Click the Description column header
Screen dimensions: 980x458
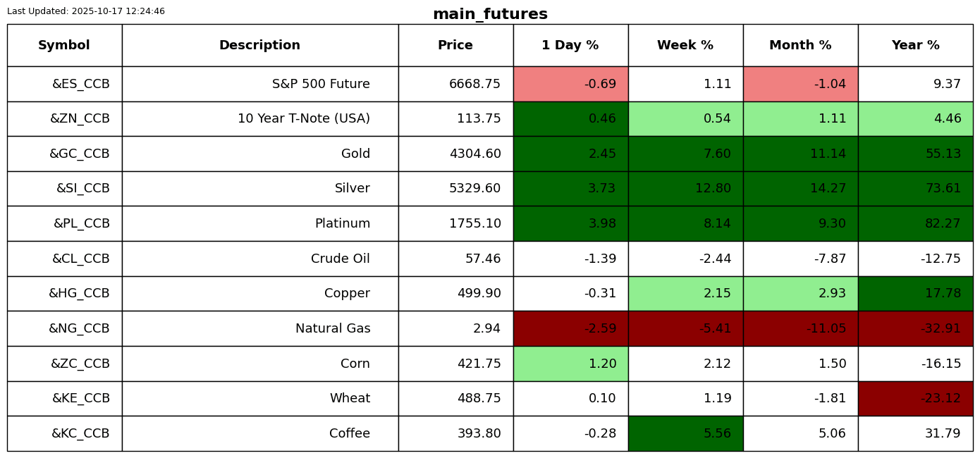[x=259, y=45]
